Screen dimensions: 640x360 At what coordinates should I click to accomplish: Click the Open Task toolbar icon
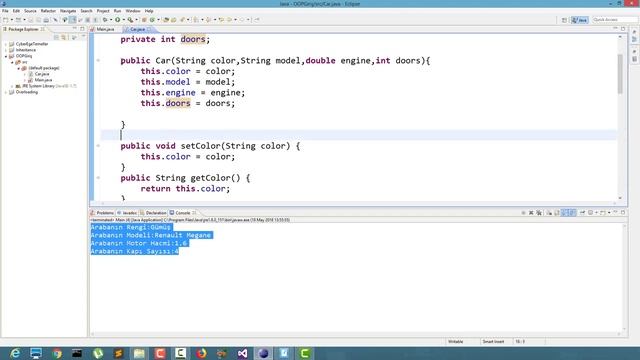click(x=173, y=20)
